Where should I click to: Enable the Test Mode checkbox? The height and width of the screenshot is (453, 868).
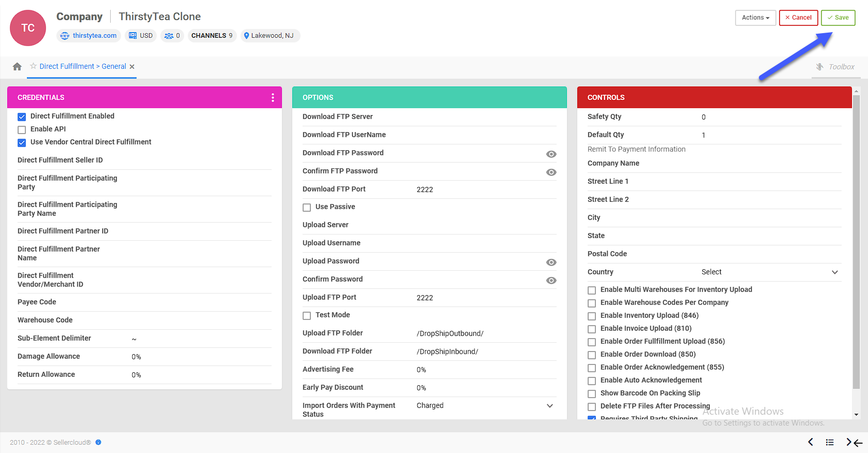tap(307, 316)
